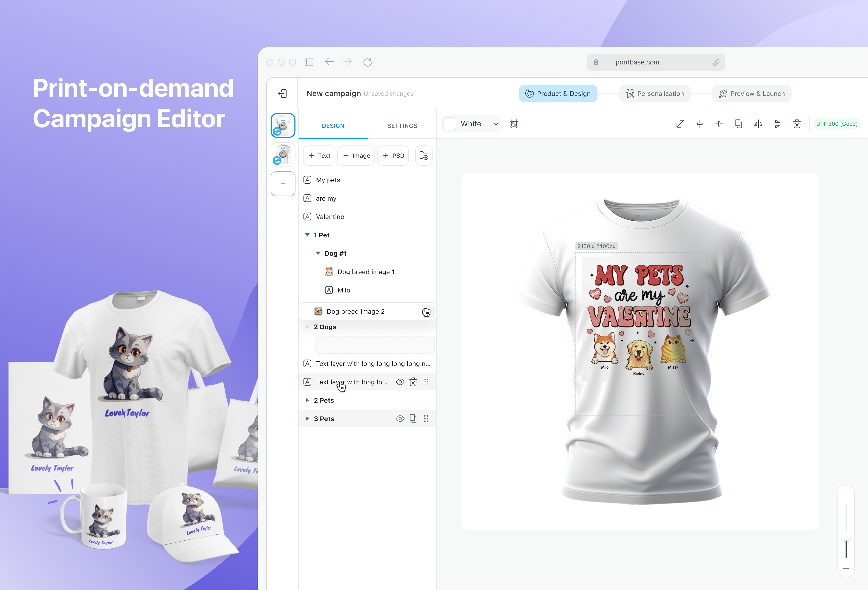Click the add folder group icon
Screen dimensions: 868x590
pyautogui.click(x=424, y=155)
